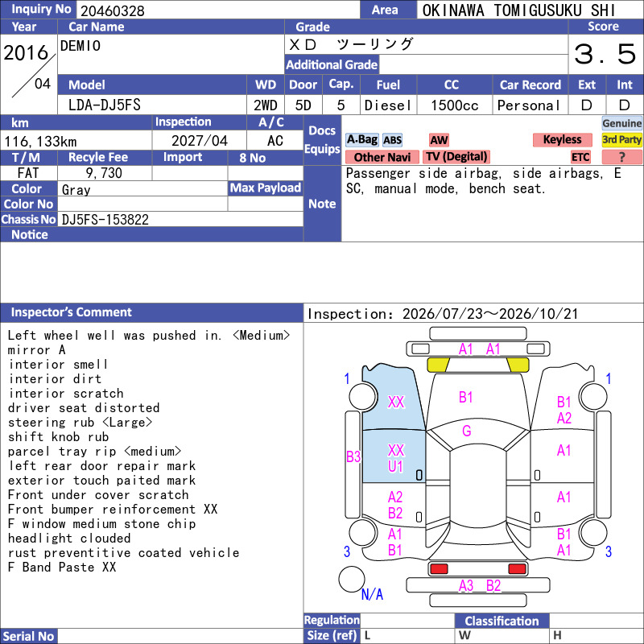Select the yellow 3rd Party badge
644x644 pixels.
(621, 139)
